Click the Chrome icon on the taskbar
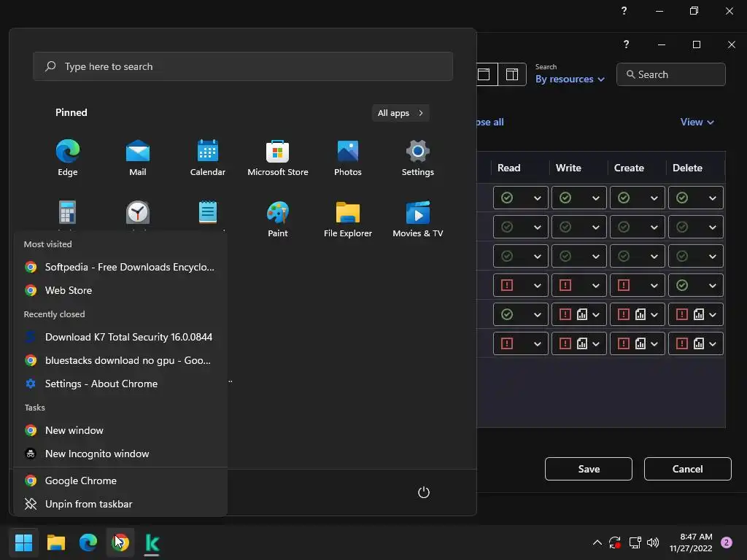Viewport: 747px width, 560px height. [120, 542]
